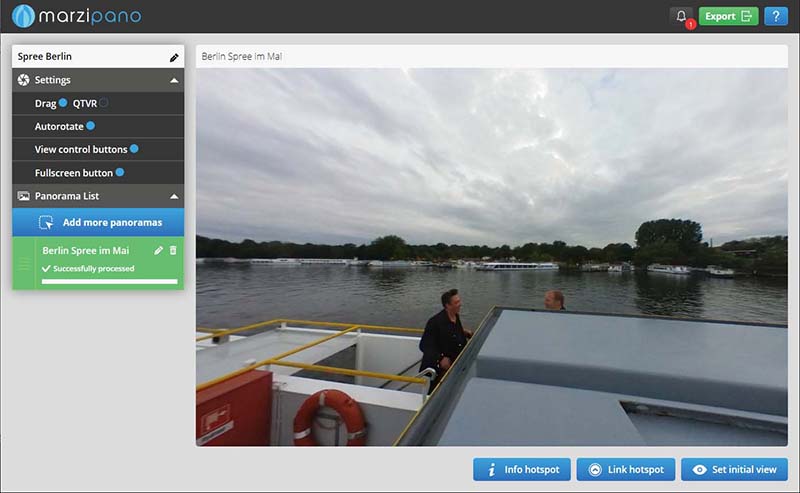Image resolution: width=800 pixels, height=493 pixels.
Task: Collapse the Panorama List section
Action: [174, 196]
